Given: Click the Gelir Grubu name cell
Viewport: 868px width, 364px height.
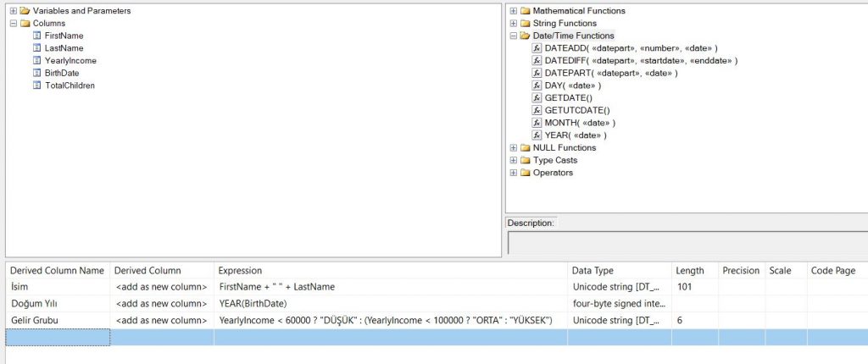Looking at the screenshot, I should 58,320.
